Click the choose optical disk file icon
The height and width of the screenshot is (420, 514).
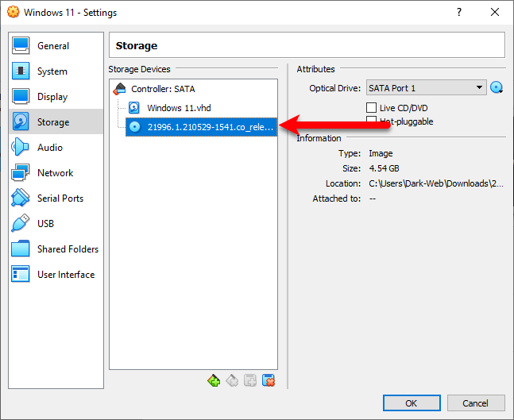coord(497,88)
